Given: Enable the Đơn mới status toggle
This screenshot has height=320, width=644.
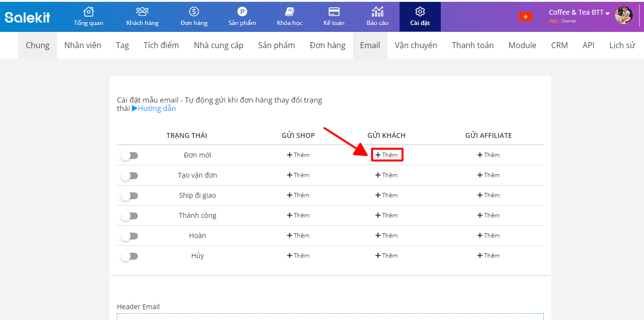Looking at the screenshot, I should click(x=130, y=156).
